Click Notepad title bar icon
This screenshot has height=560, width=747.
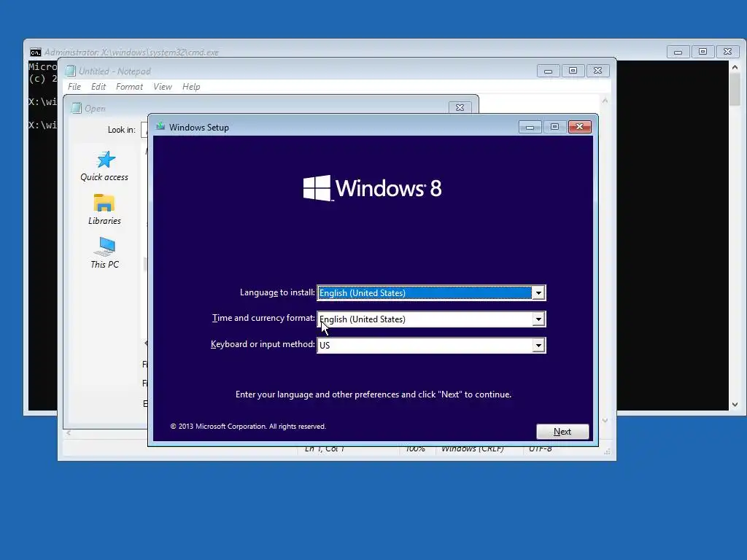tap(71, 71)
